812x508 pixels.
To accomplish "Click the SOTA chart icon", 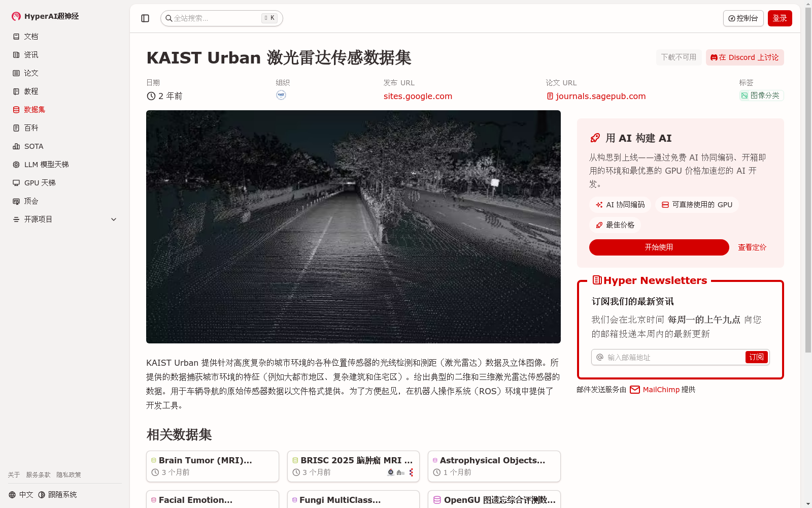I will 16,146.
